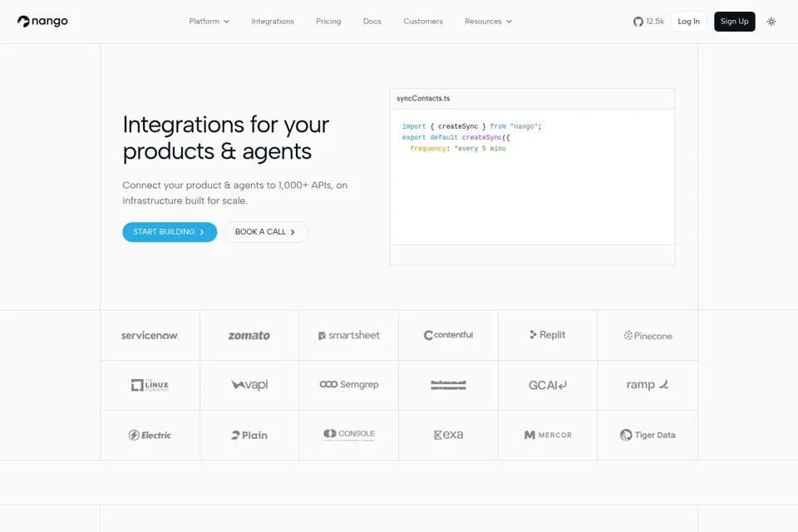
Task: Open the Docs nav link
Action: (x=372, y=22)
